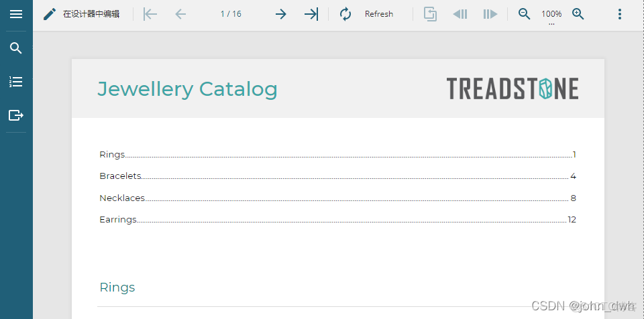Click history back arrow
644x319 pixels.
pos(460,14)
